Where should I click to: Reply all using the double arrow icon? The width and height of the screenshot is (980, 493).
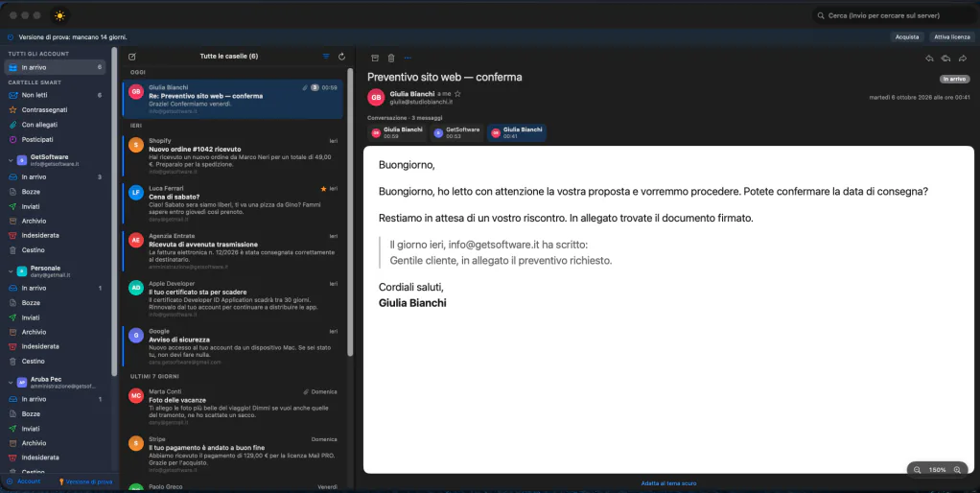tap(945, 59)
